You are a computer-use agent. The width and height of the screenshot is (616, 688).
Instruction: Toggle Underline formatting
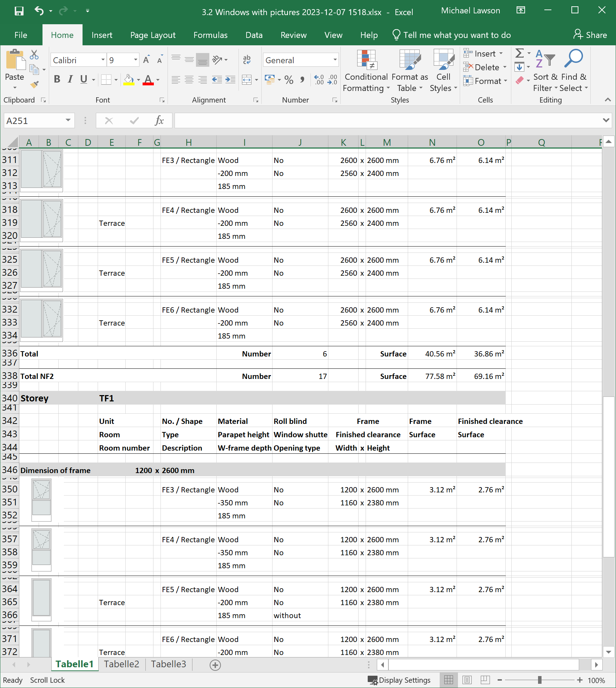pyautogui.click(x=84, y=79)
